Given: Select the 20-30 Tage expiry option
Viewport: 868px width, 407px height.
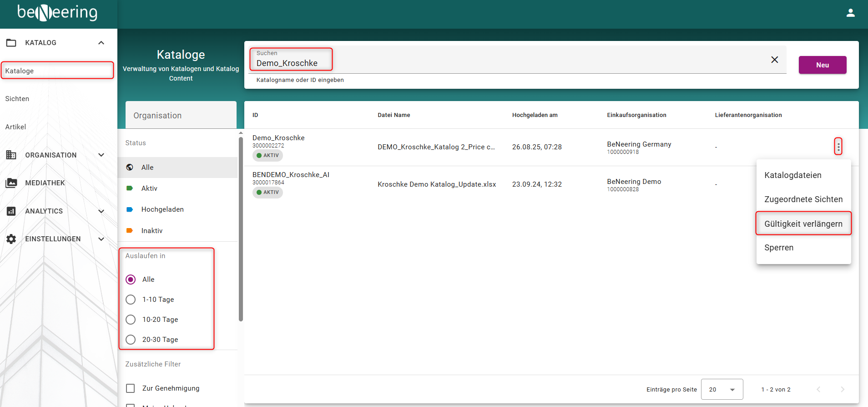Looking at the screenshot, I should pos(131,340).
